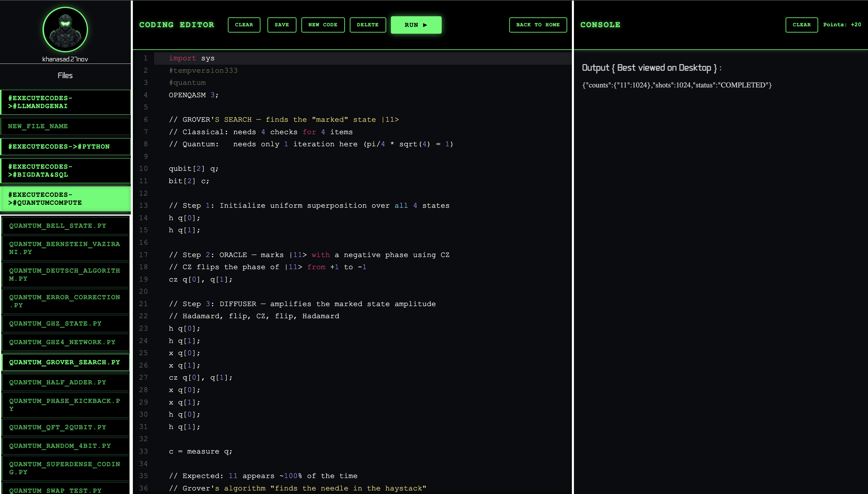The width and height of the screenshot is (868, 494).
Task: Click the user avatar profile picture
Action: [x=65, y=30]
